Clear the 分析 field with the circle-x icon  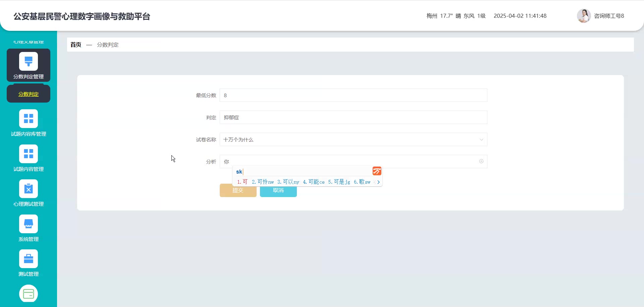click(x=481, y=161)
